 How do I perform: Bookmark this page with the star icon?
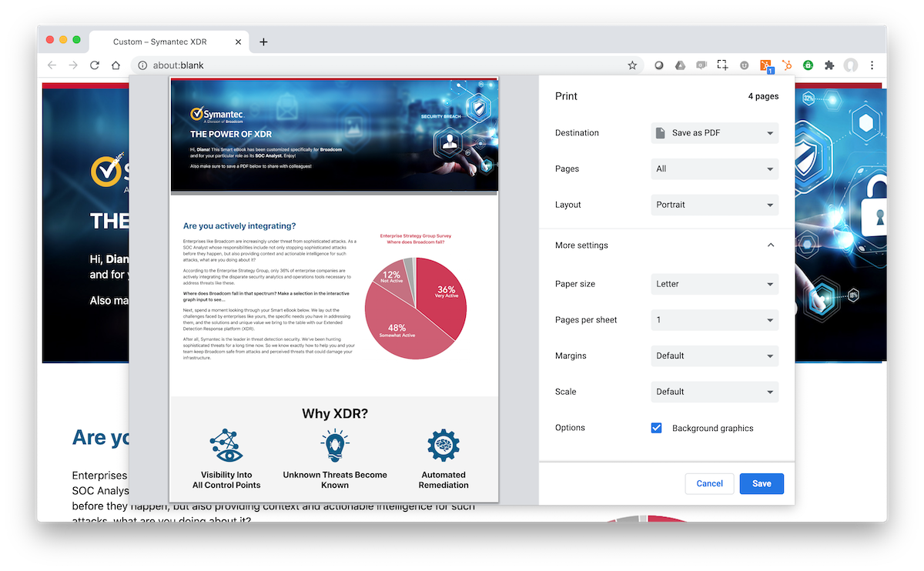[632, 65]
